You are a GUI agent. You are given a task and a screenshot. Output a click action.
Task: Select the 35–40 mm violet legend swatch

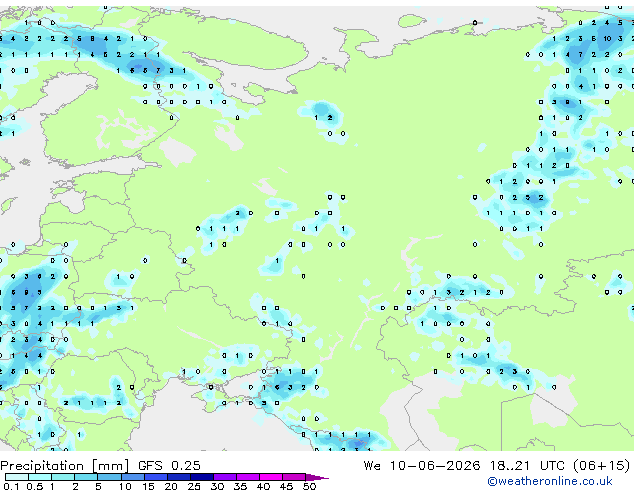(248, 477)
